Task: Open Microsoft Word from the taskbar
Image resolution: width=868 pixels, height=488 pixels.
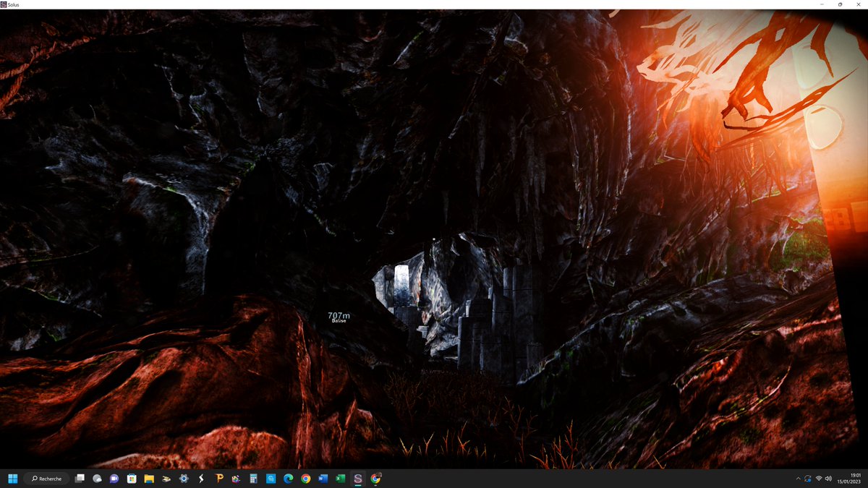Action: [x=323, y=479]
